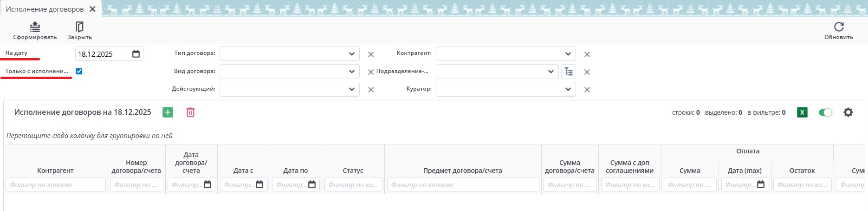
Task: Click the Контрагент column filter field
Action: click(x=56, y=185)
